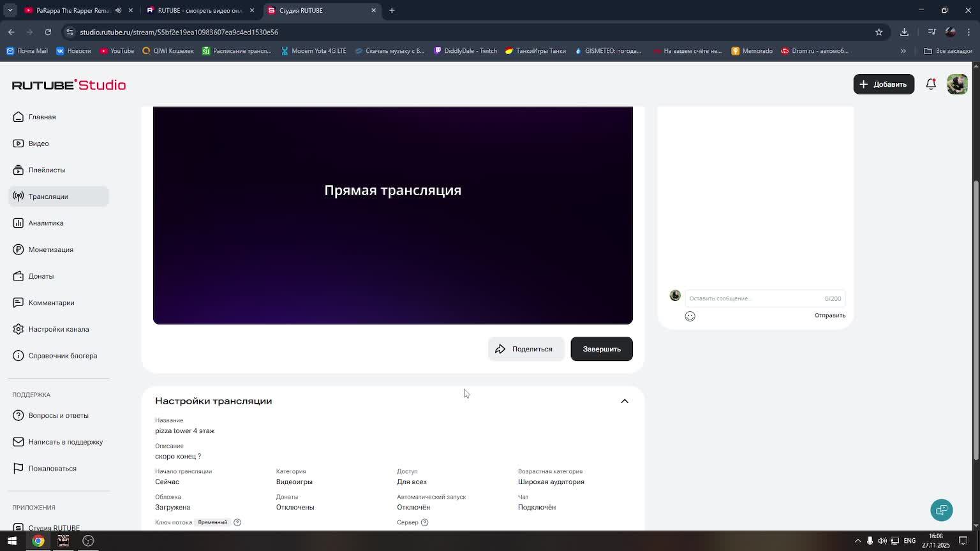Open the floating support chat widget
The image size is (980, 551).
942,510
